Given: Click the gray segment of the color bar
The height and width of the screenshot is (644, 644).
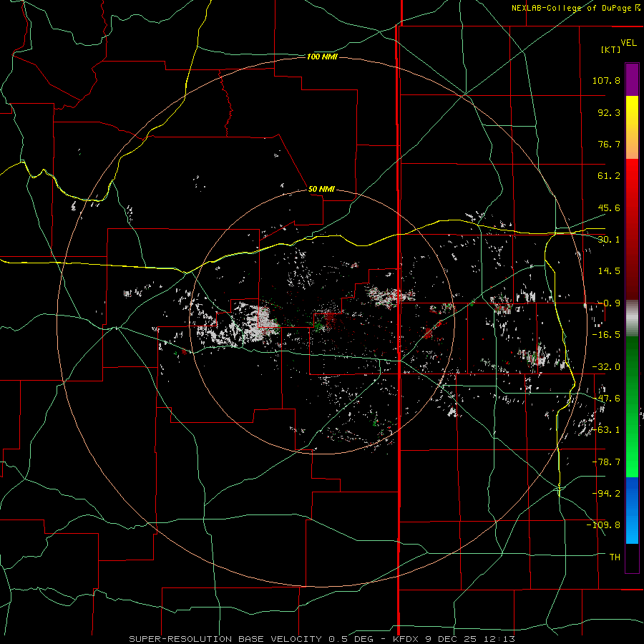Looking at the screenshot, I should coord(632,318).
